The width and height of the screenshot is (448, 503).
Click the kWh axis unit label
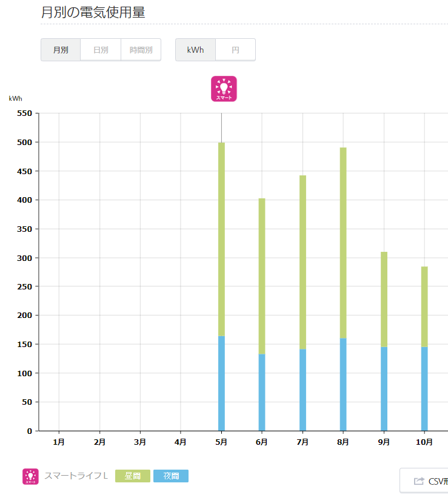click(x=15, y=98)
